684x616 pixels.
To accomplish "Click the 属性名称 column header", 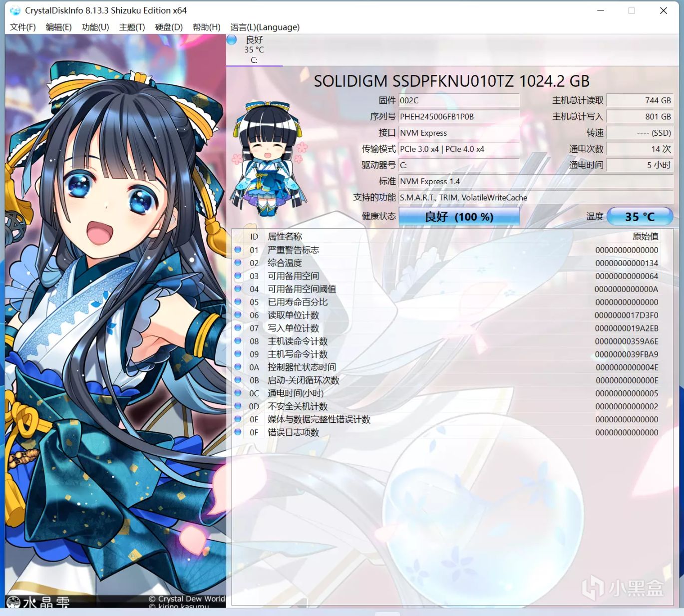I will coord(285,237).
